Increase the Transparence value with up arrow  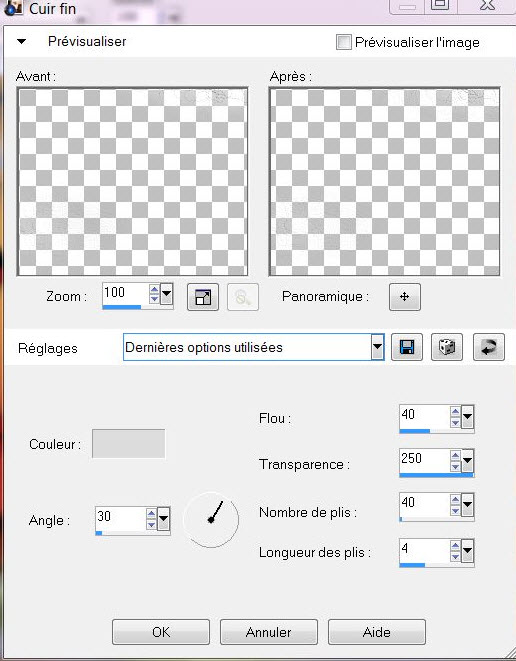click(x=455, y=455)
